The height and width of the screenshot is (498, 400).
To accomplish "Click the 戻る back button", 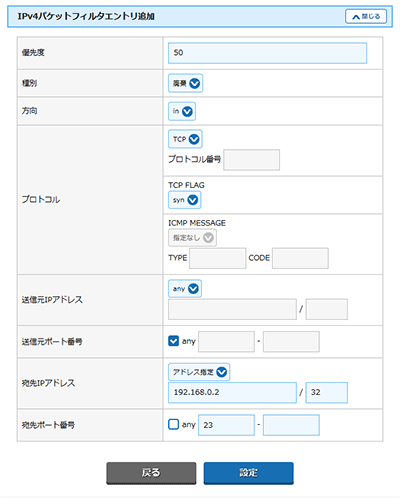I will [151, 473].
